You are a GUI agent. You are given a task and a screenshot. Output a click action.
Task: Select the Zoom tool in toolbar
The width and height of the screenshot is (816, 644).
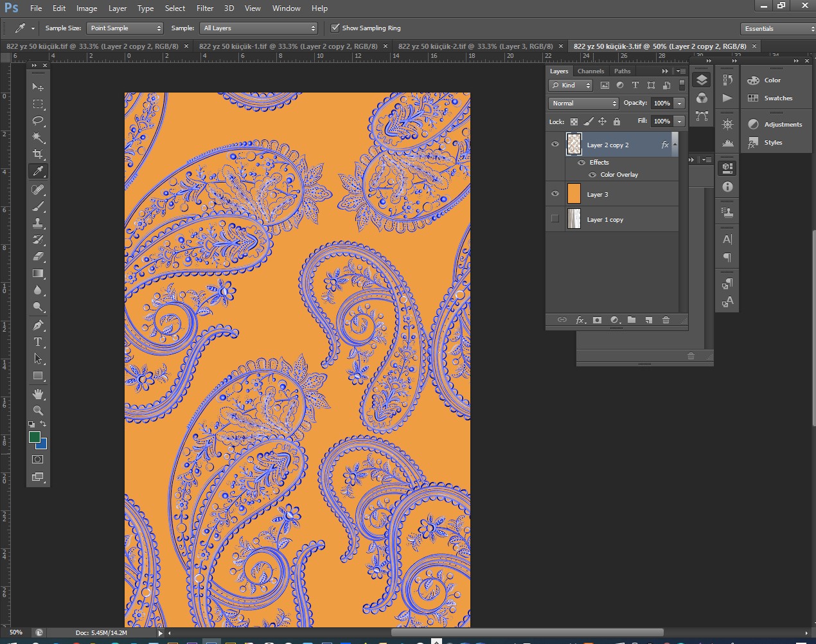pos(38,410)
